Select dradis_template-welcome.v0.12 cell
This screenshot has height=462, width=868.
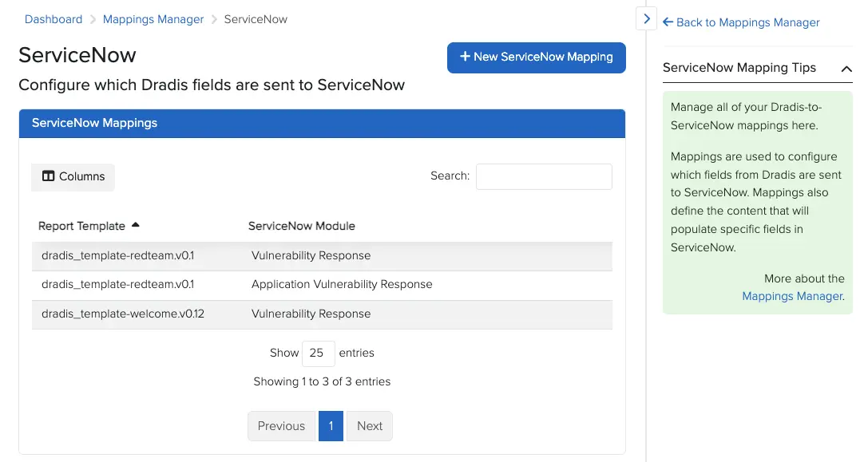click(x=123, y=314)
